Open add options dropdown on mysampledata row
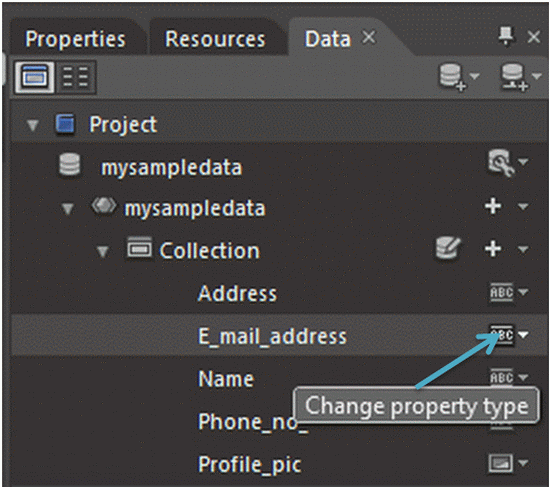Screen dimensions: 550x487 [x=523, y=206]
